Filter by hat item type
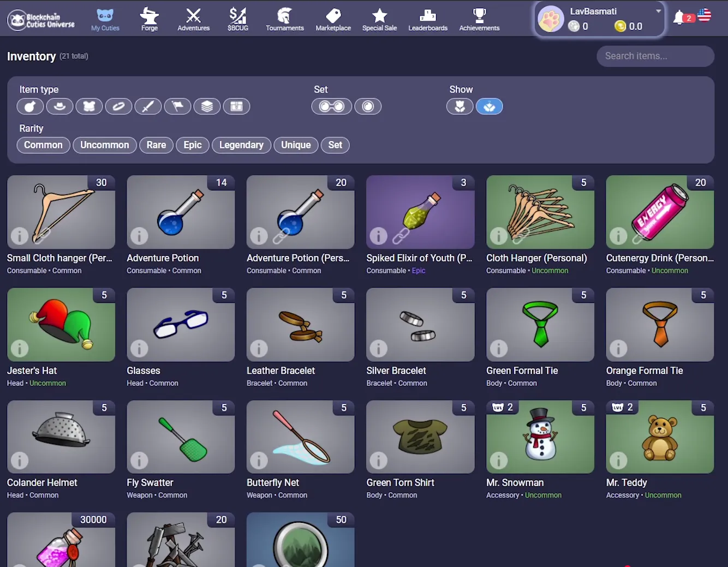This screenshot has height=567, width=728. point(60,106)
